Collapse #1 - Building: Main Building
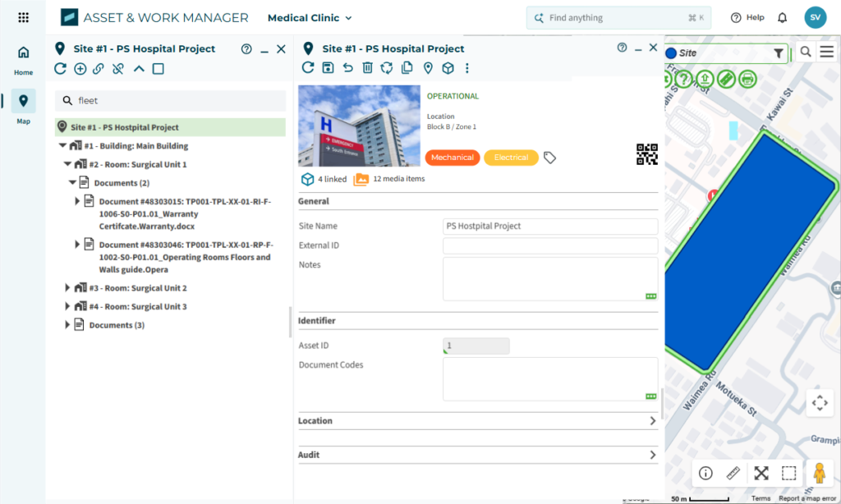 tap(62, 145)
